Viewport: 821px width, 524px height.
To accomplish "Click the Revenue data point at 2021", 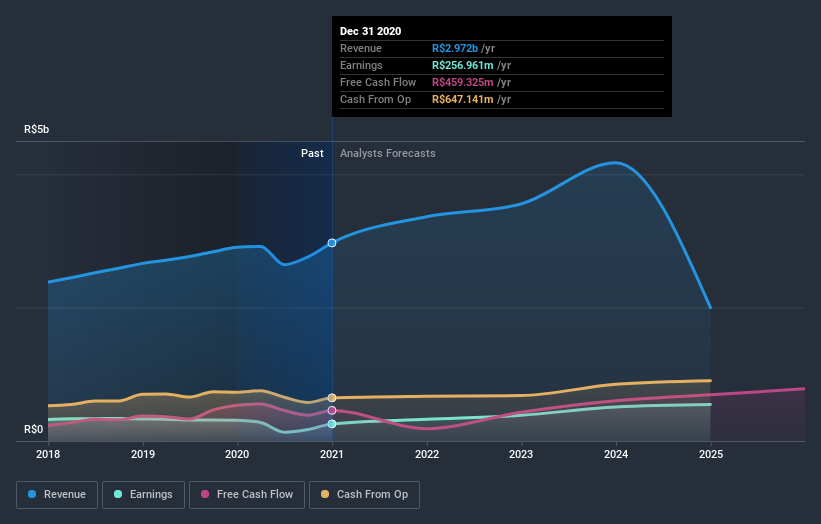I will tap(332, 243).
